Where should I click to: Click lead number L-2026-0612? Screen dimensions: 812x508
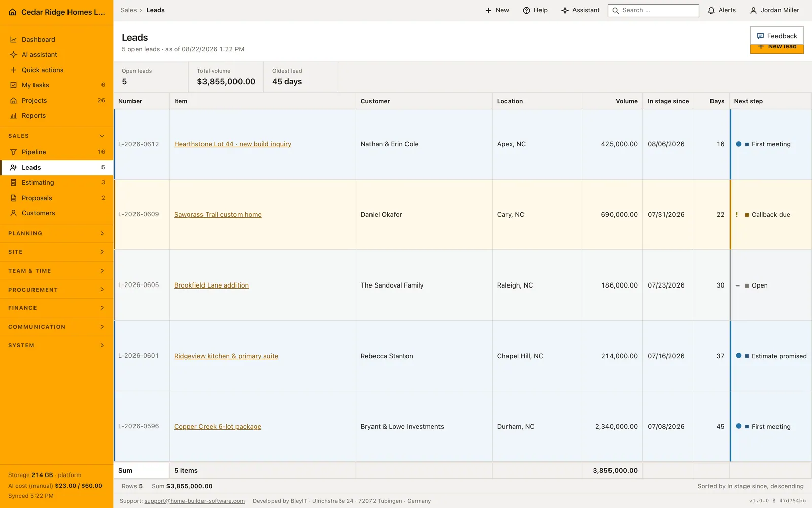click(x=139, y=144)
